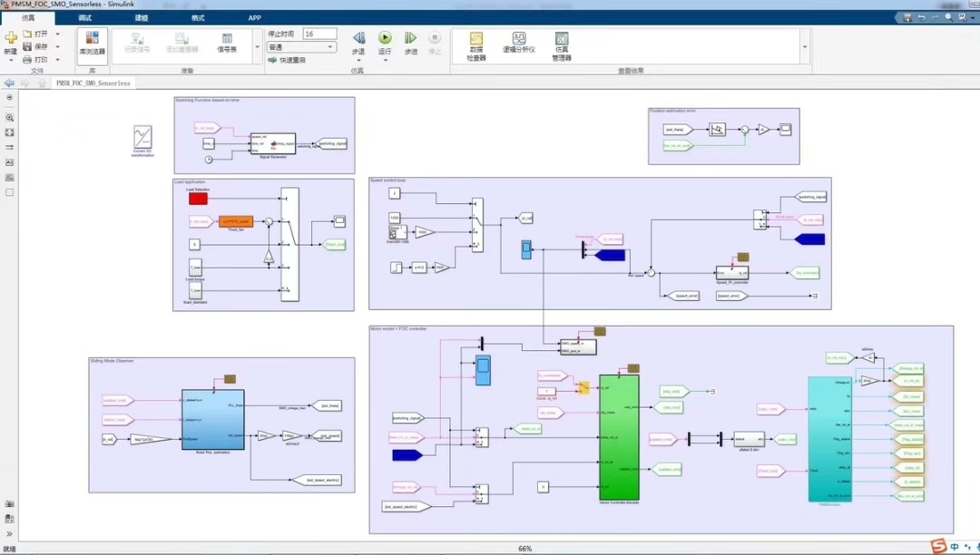
Task: Select the red Load Selection block
Action: (198, 199)
